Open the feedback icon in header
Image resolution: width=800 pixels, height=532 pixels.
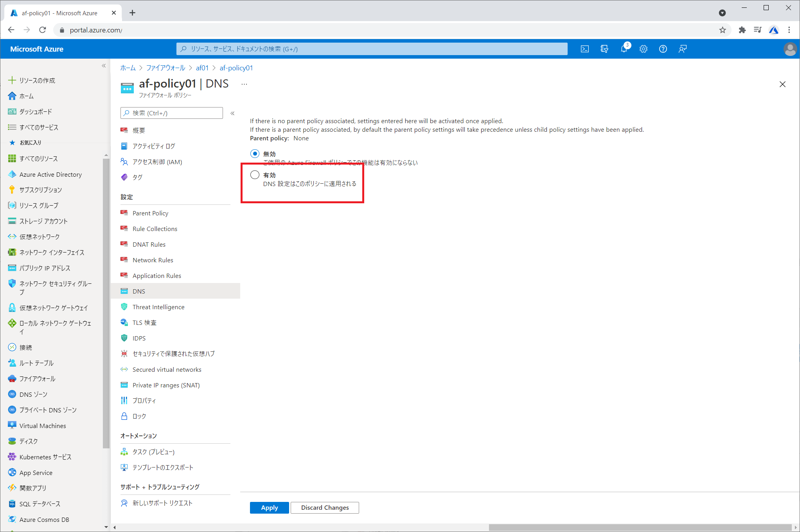(x=683, y=49)
